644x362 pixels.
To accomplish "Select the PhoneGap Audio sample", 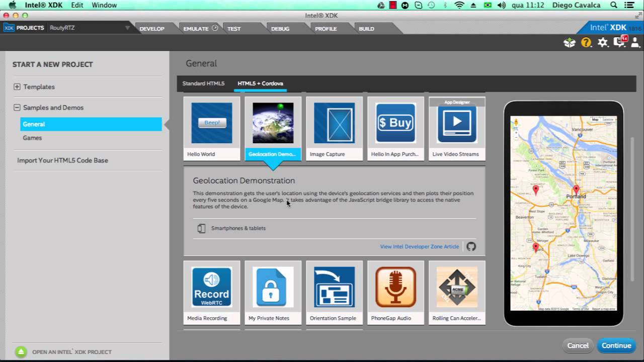I will 396,293.
